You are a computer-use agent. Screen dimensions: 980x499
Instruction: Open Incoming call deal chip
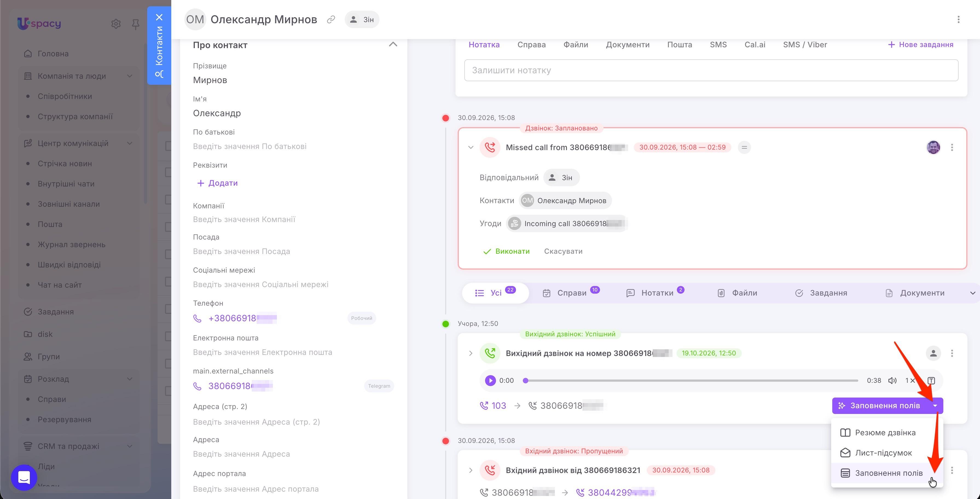(566, 224)
